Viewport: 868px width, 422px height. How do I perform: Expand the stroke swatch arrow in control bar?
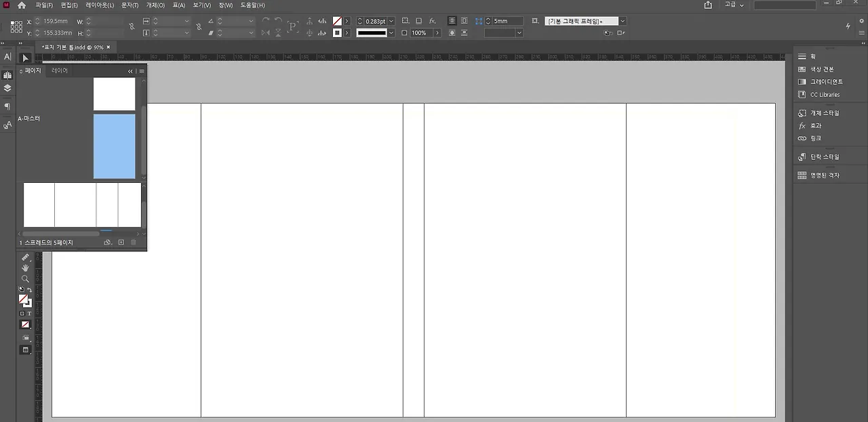tap(347, 33)
